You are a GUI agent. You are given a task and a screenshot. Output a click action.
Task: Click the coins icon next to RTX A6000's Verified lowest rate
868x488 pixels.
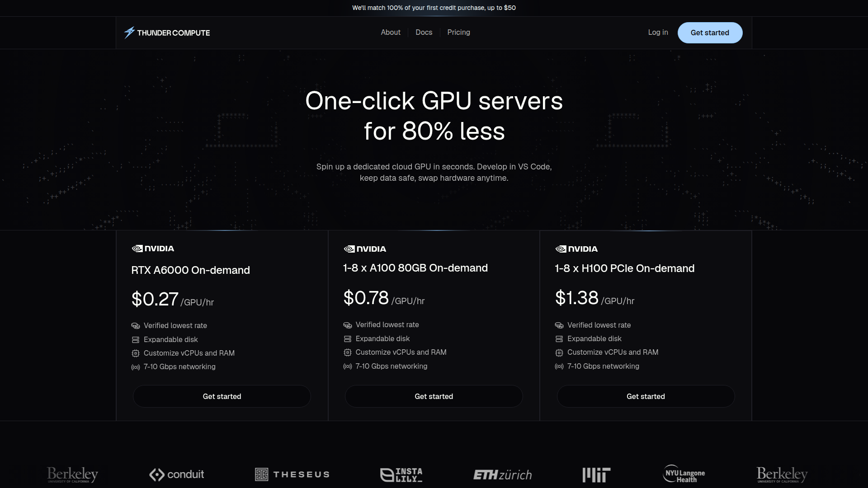coord(136,326)
